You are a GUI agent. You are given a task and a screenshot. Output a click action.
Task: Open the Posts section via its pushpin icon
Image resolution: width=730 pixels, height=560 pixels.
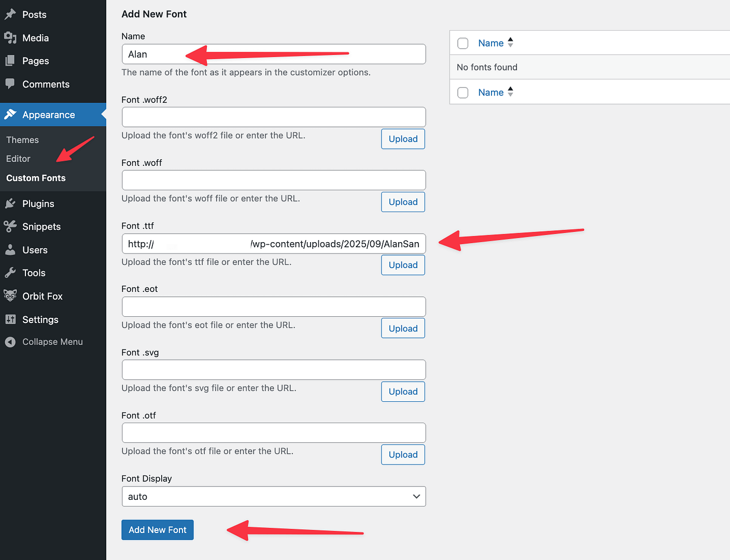pyautogui.click(x=10, y=14)
